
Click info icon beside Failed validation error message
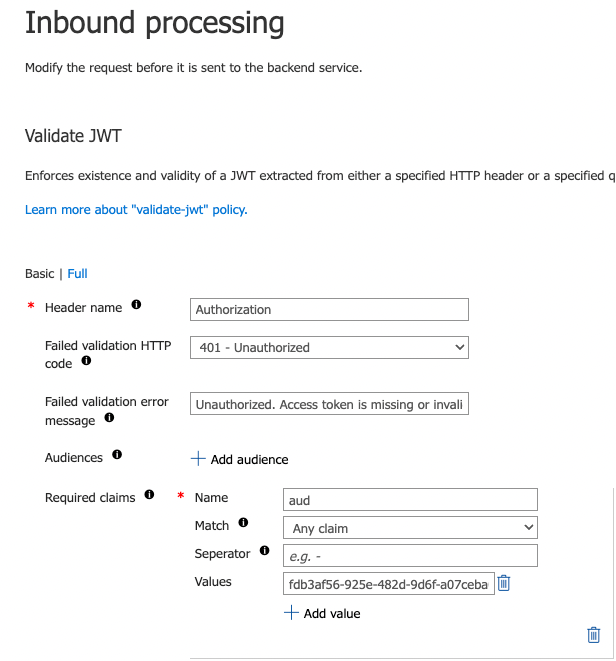[109, 417]
